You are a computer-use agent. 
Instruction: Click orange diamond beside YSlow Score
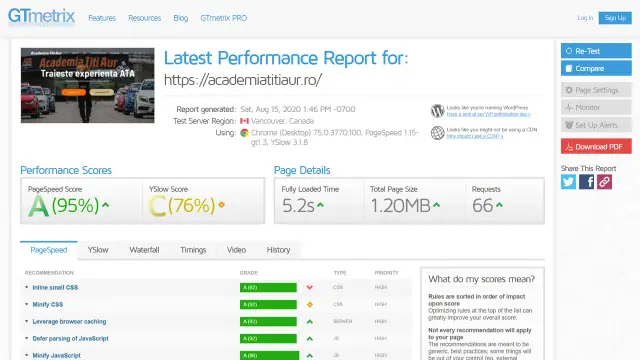(222, 205)
